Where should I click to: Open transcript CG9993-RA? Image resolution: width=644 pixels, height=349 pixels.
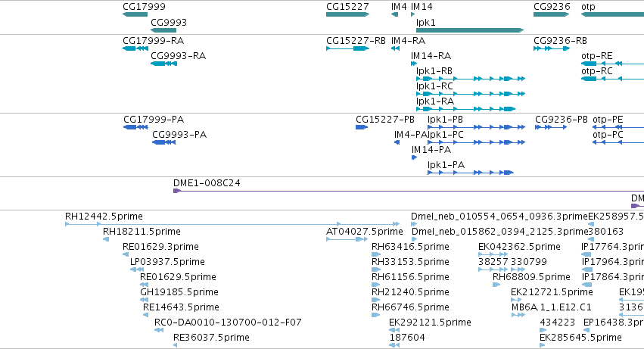pyautogui.click(x=179, y=56)
